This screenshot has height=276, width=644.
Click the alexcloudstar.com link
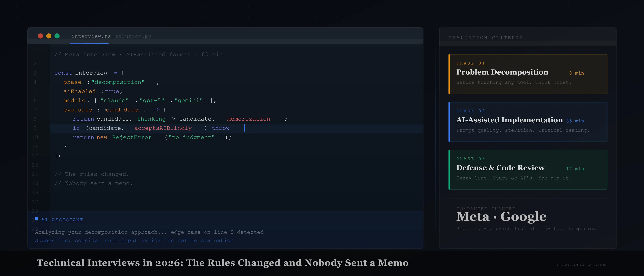point(581,264)
